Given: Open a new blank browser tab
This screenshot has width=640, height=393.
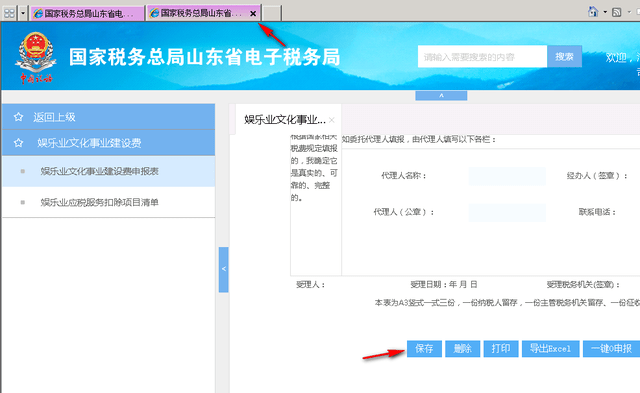Looking at the screenshot, I should point(271,13).
